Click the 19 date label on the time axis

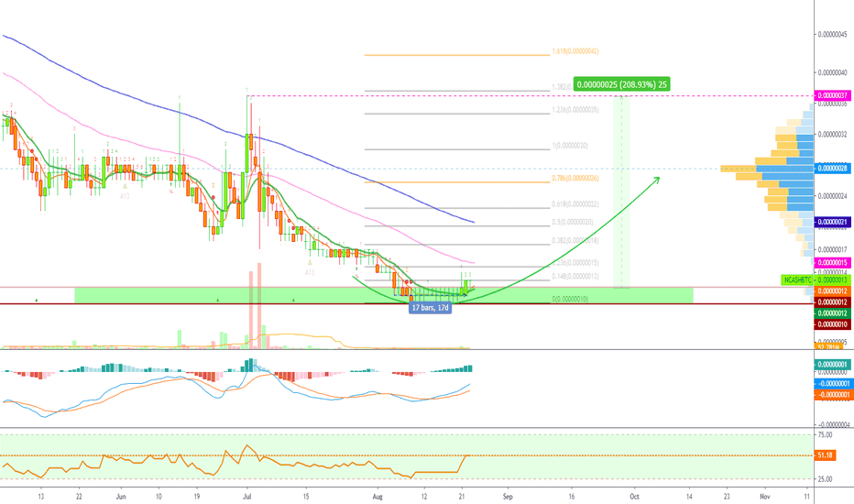point(197,497)
